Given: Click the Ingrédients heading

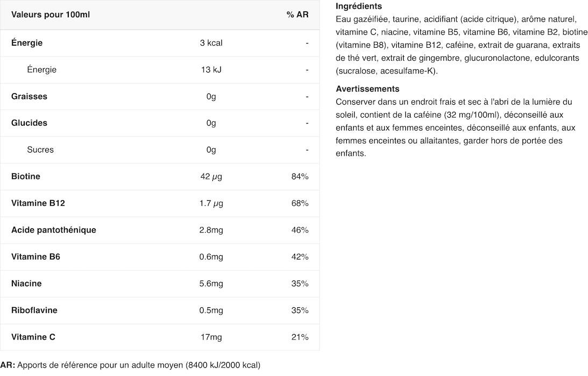Looking at the screenshot, I should tap(359, 6).
